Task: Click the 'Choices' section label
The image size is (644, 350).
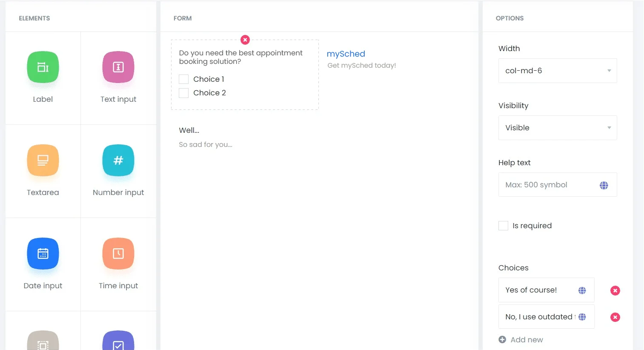Action: 513,268
